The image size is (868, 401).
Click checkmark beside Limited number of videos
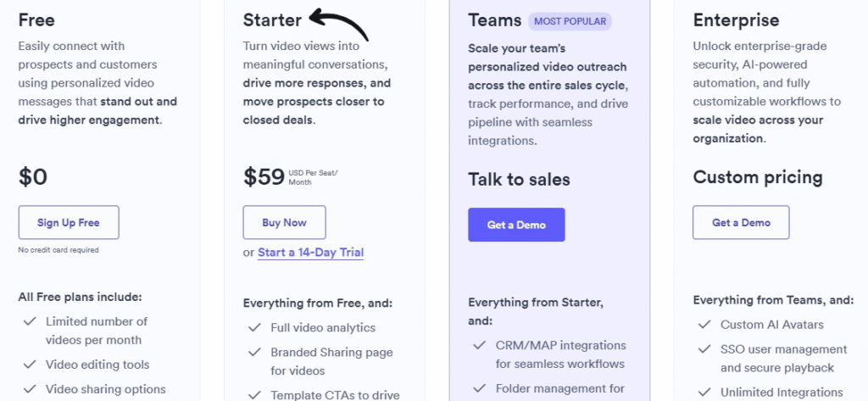[30, 321]
